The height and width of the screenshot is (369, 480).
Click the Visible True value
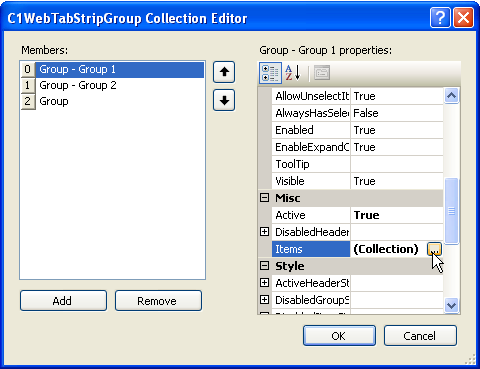click(x=397, y=181)
